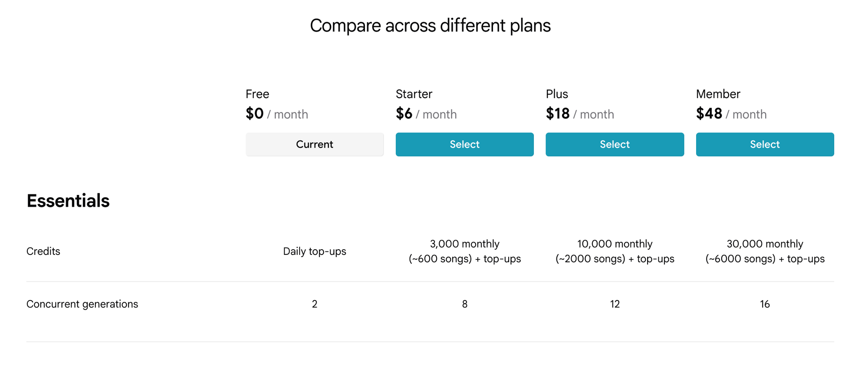Select the Member plan button
Screen dimensions: 868x370
[x=765, y=144]
